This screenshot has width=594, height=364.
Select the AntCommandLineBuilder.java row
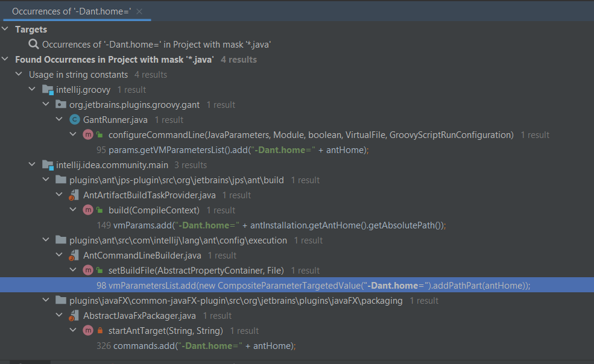(x=142, y=256)
